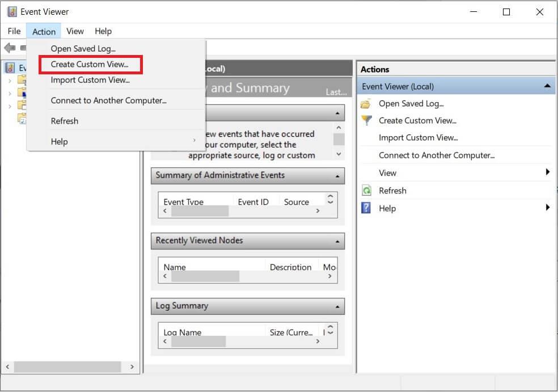Choose Create Custom View in Action menu
This screenshot has width=558, height=392.
point(116,65)
